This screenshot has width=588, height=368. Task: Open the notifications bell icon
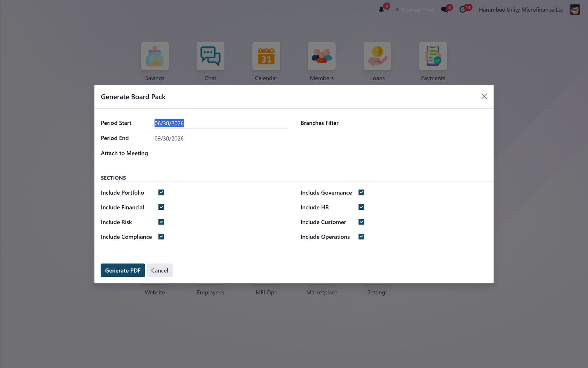click(x=381, y=10)
